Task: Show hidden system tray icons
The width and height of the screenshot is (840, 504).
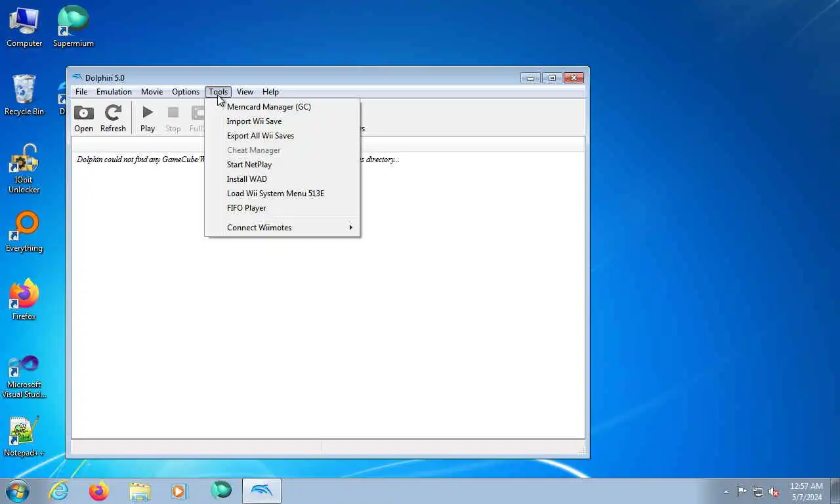Action: 726,492
